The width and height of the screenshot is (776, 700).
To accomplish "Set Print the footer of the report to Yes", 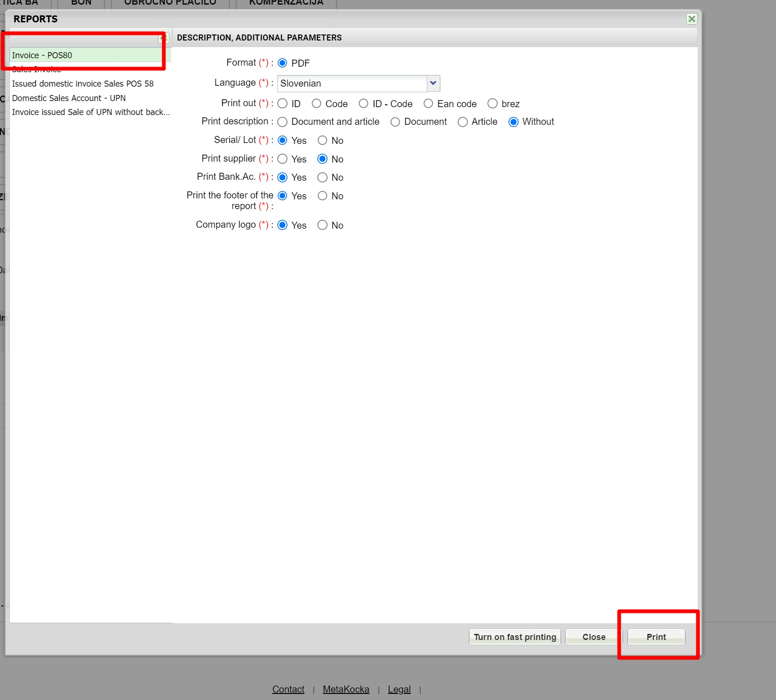I will [282, 196].
